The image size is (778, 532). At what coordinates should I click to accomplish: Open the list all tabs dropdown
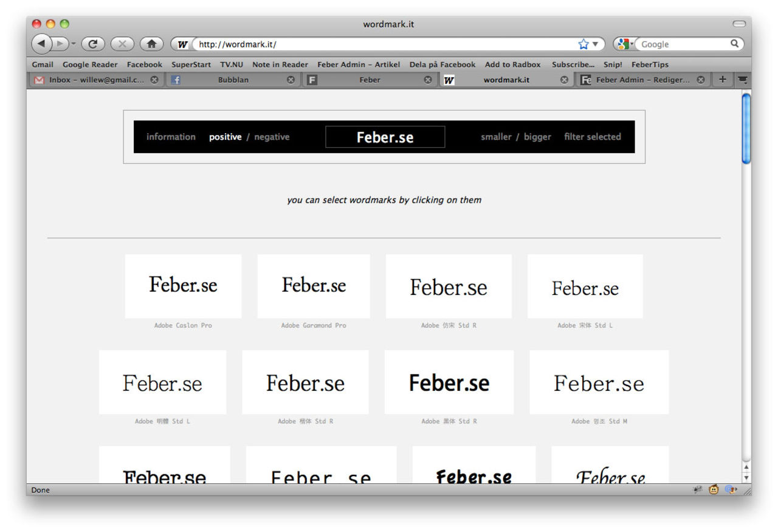[x=742, y=79]
